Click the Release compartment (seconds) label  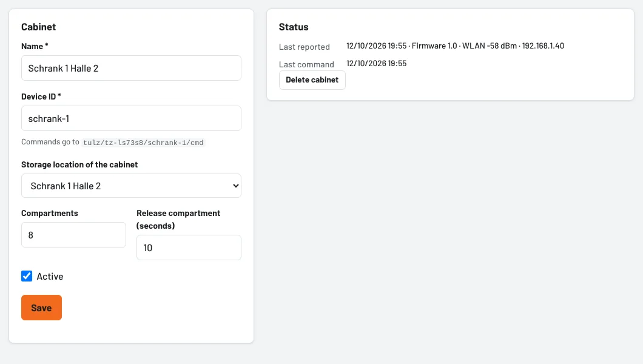pyautogui.click(x=178, y=219)
